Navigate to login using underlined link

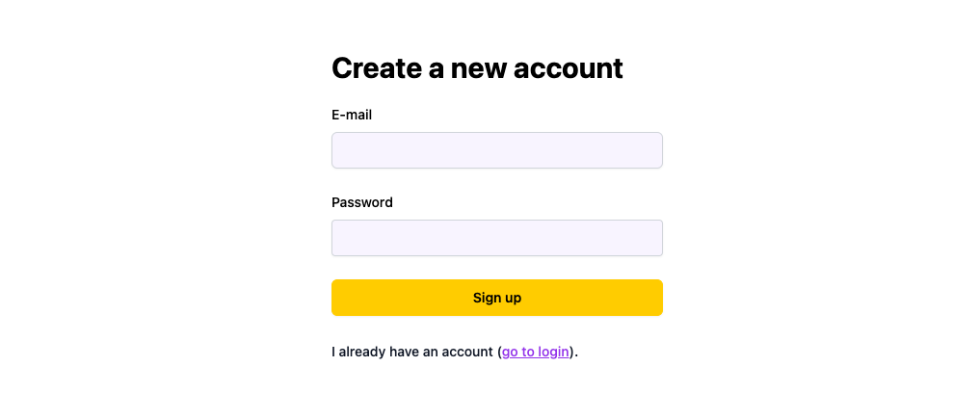pos(536,352)
